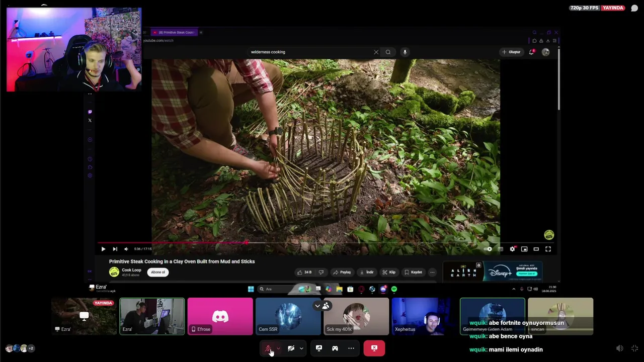Select sincan participant tile
This screenshot has height=362, width=644.
560,316
